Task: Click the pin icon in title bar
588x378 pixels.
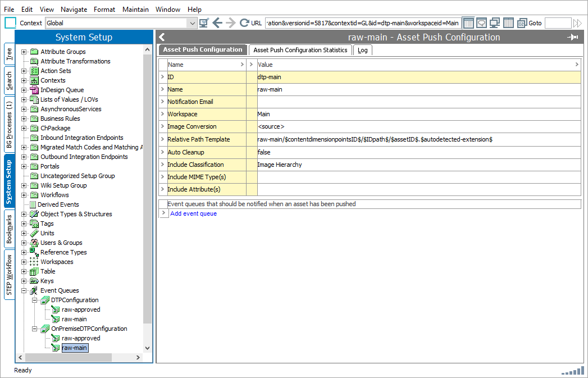Action: (573, 38)
